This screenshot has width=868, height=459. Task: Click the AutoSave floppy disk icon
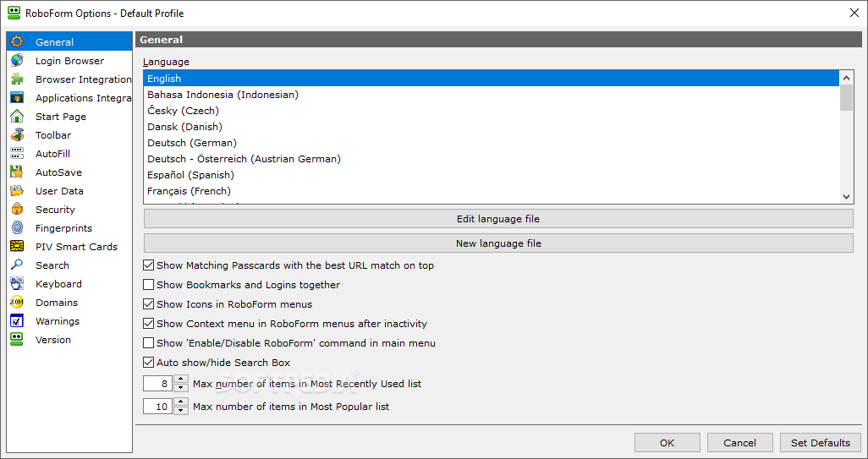pyautogui.click(x=17, y=172)
